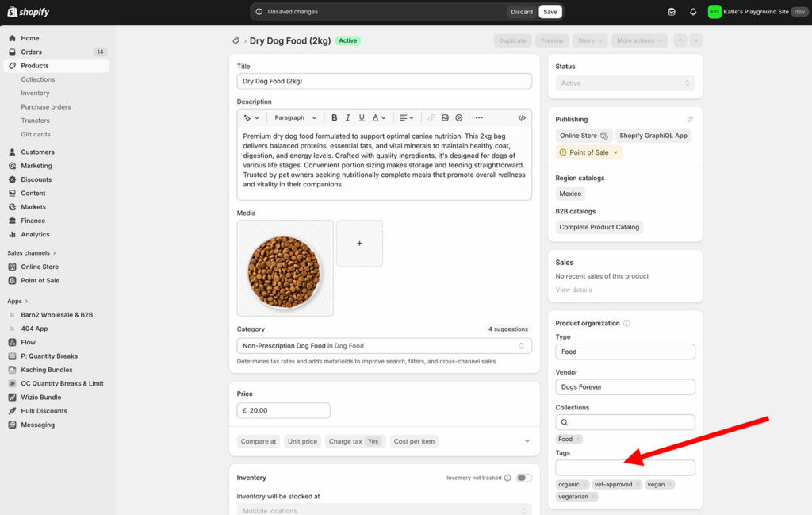812x515 pixels.
Task: Click the manage publishing icon
Action: pos(690,119)
